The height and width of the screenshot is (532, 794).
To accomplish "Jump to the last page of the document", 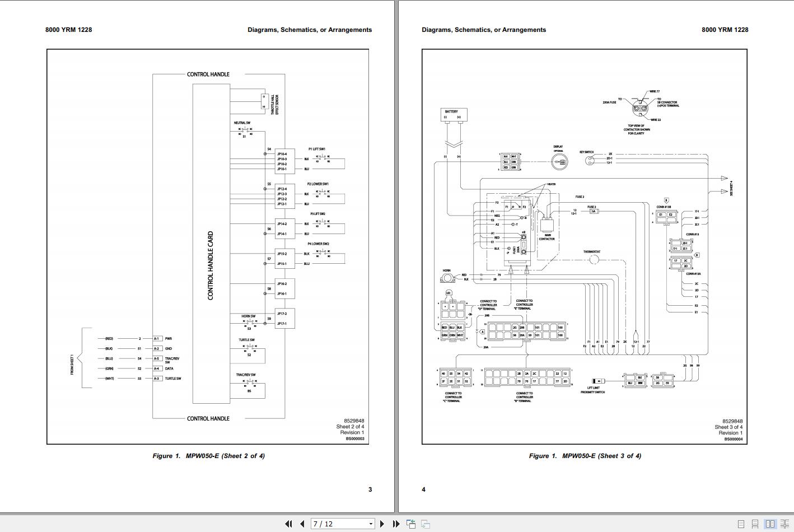I will [x=396, y=524].
